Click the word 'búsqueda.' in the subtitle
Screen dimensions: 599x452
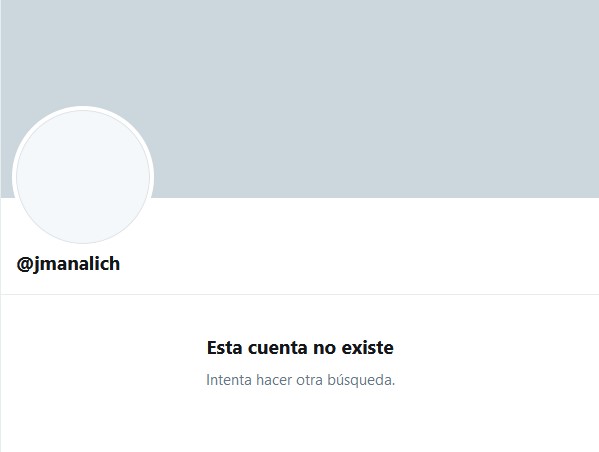[x=361, y=380]
